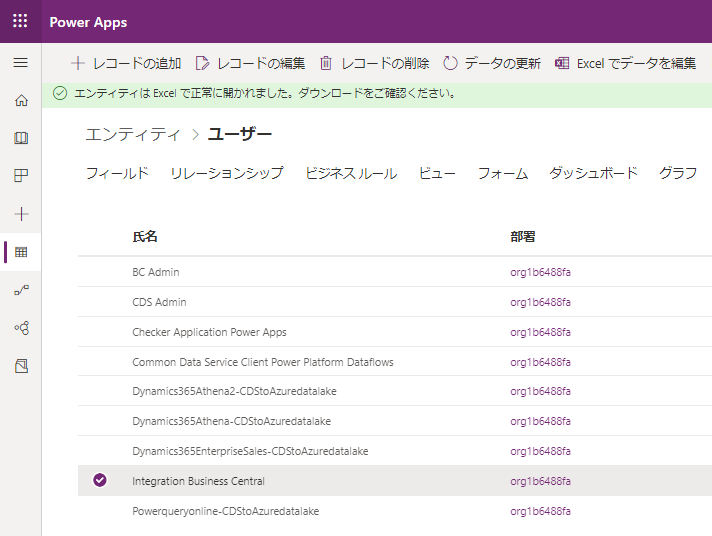Open the Apps icon in the sidebar
Screen dimensions: 712x536
pyautogui.click(x=21, y=175)
